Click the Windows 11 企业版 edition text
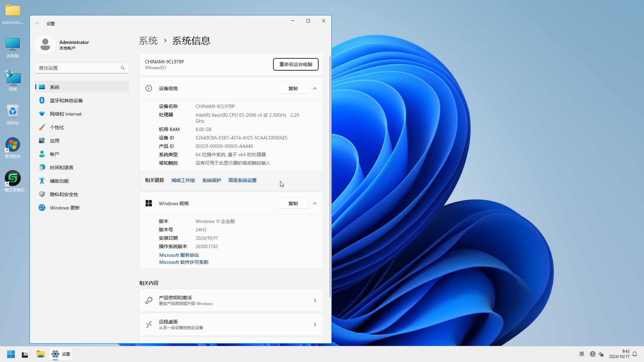The width and height of the screenshot is (644, 362). [x=215, y=221]
